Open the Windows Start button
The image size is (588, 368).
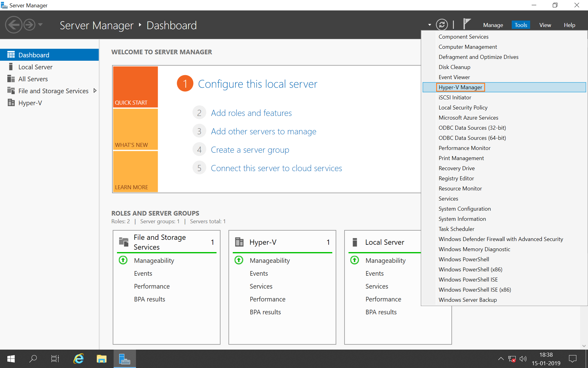(x=11, y=359)
